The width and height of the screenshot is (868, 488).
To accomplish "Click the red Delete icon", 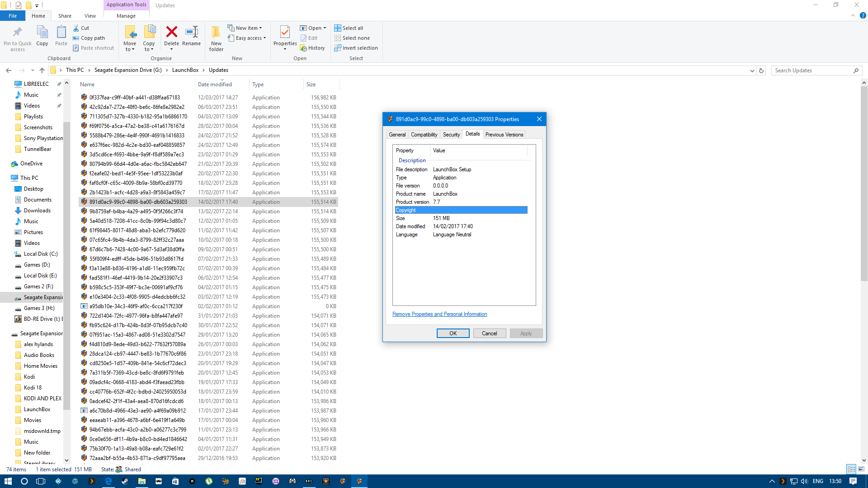I will (171, 32).
